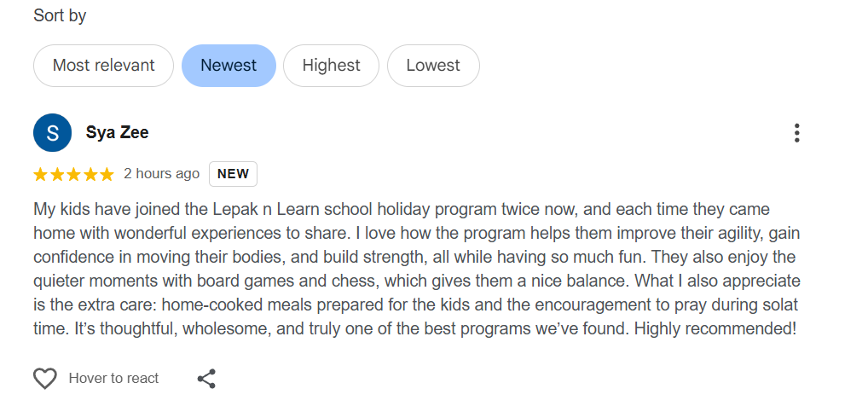The height and width of the screenshot is (412, 868).
Task: Open reviewer name Sya Zee
Action: pyautogui.click(x=118, y=133)
